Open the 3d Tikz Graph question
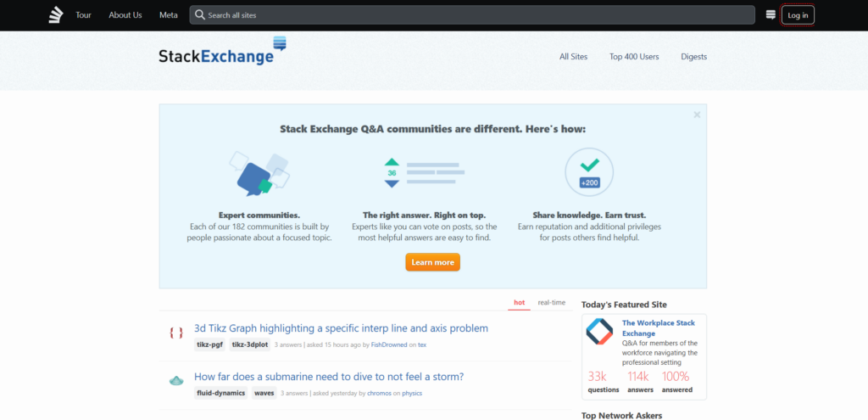 click(341, 328)
